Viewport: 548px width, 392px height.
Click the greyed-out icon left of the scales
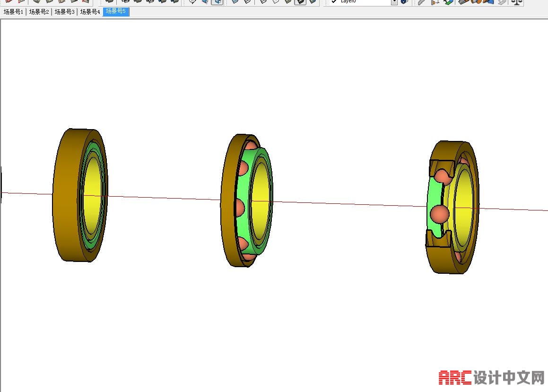pyautogui.click(x=503, y=2)
